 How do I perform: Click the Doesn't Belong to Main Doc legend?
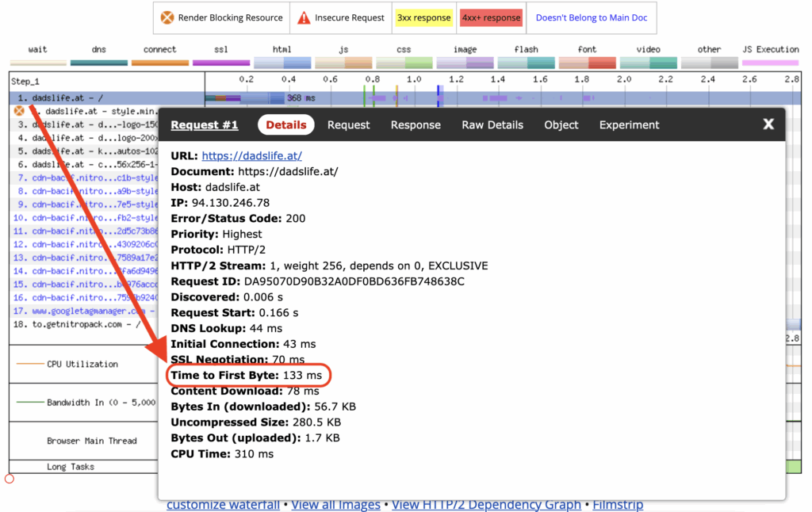(591, 17)
